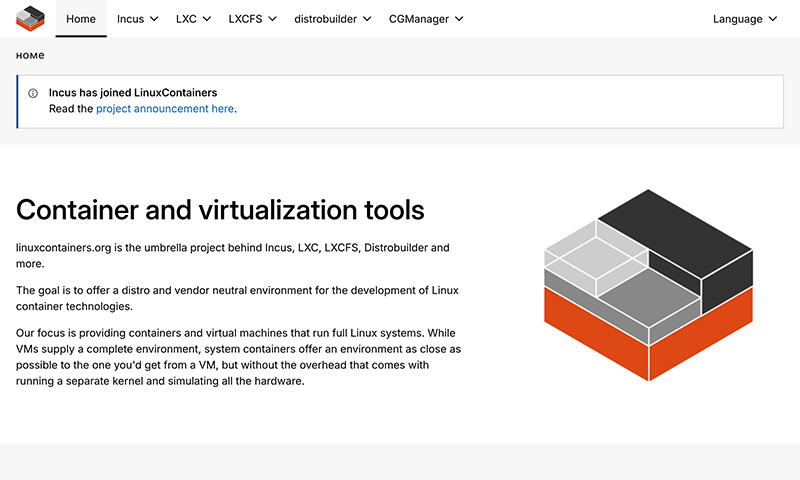Open the distrobuilder dropdown menu
Screen dimensions: 800x480
(332, 19)
